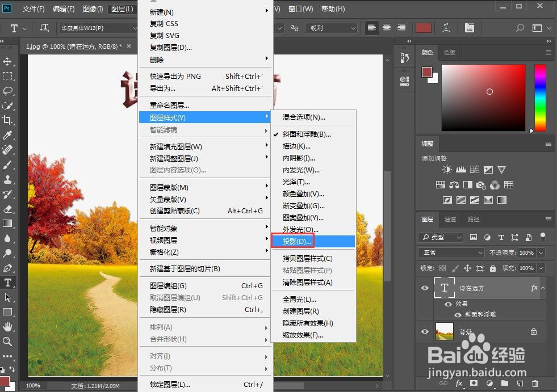Image resolution: width=557 pixels, height=392 pixels.
Task: Delete layer using trash icon
Action: (535, 383)
